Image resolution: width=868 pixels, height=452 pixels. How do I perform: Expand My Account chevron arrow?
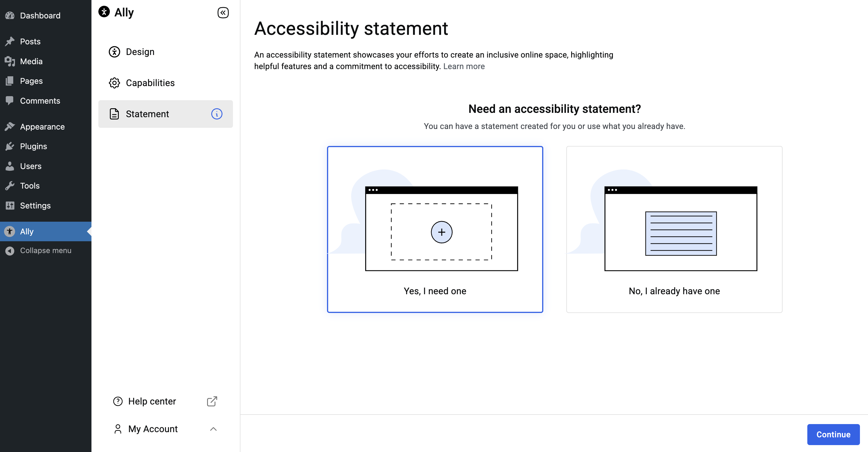(x=213, y=429)
